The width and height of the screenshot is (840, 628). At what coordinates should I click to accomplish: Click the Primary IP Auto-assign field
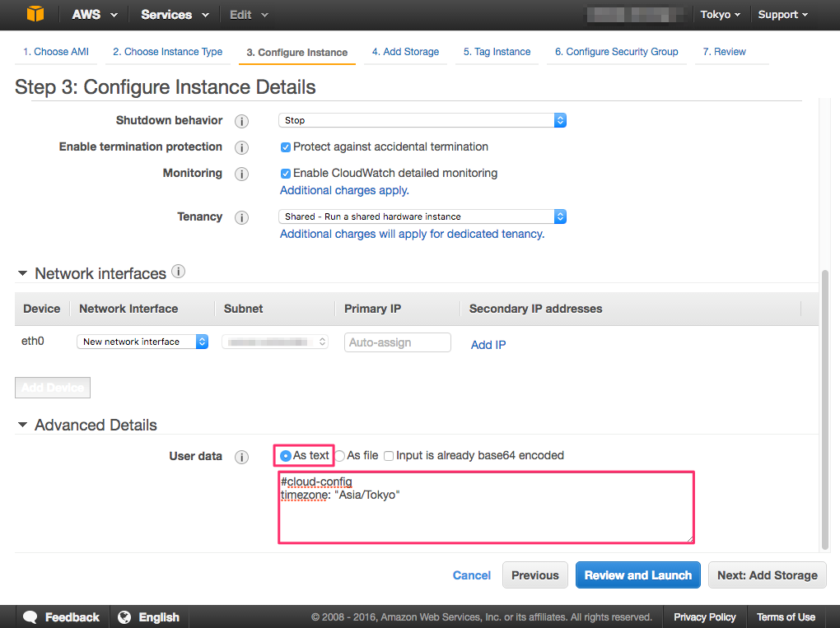click(398, 342)
